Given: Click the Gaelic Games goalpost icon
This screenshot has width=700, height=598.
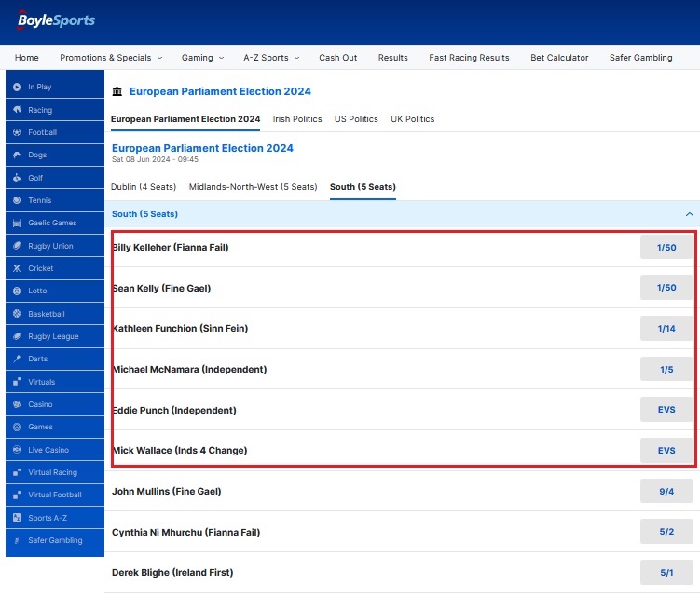Looking at the screenshot, I should tap(17, 223).
